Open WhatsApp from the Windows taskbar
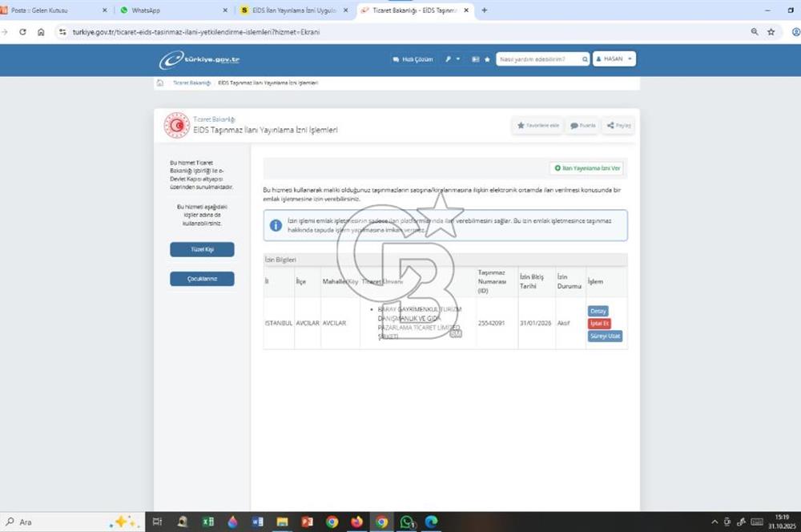Viewport: 801px width, 532px height. (x=407, y=522)
